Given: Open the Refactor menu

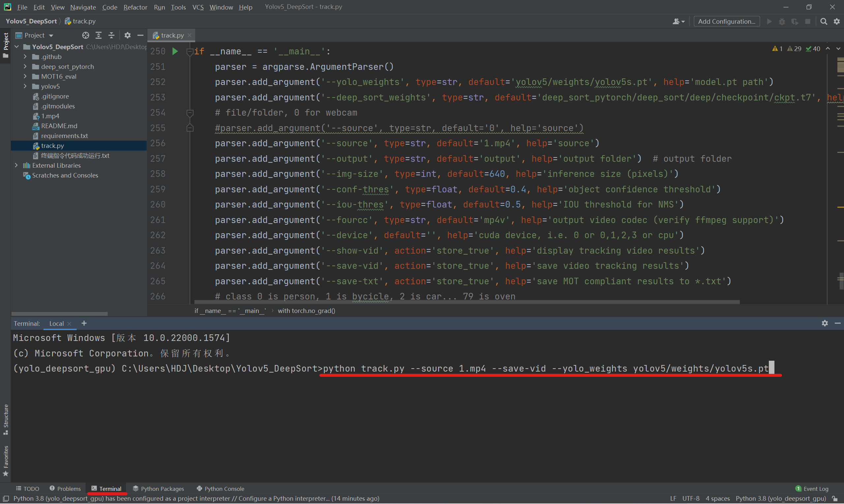Looking at the screenshot, I should [x=135, y=7].
